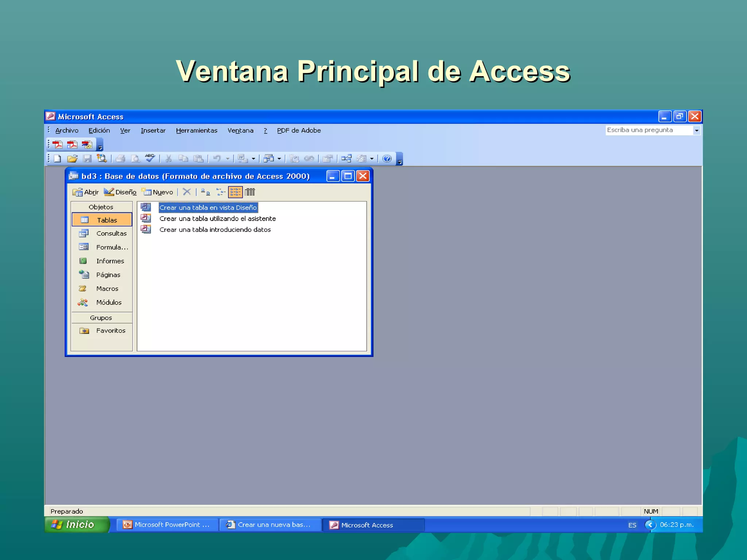Expand the New Object dropdown arrow

coord(372,159)
